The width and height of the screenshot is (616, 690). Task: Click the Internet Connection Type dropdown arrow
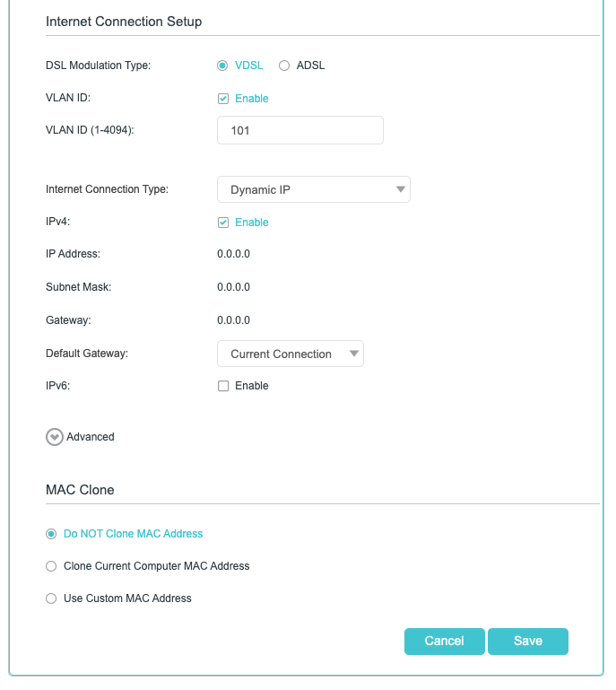pyautogui.click(x=399, y=189)
